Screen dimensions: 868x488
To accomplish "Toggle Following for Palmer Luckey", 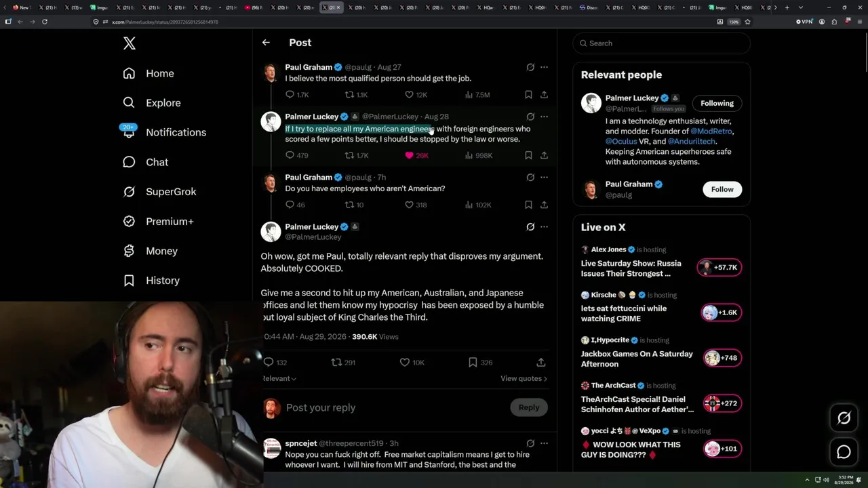I will (717, 103).
